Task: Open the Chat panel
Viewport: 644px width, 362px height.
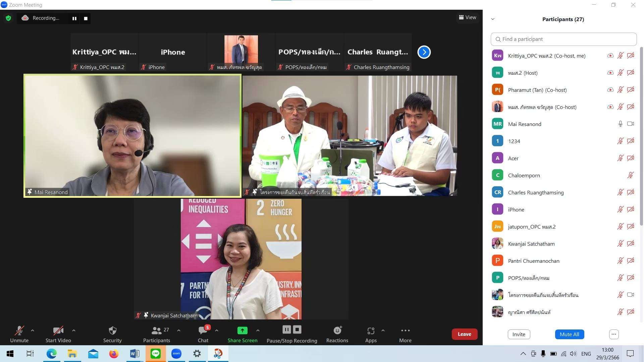Action: click(203, 334)
